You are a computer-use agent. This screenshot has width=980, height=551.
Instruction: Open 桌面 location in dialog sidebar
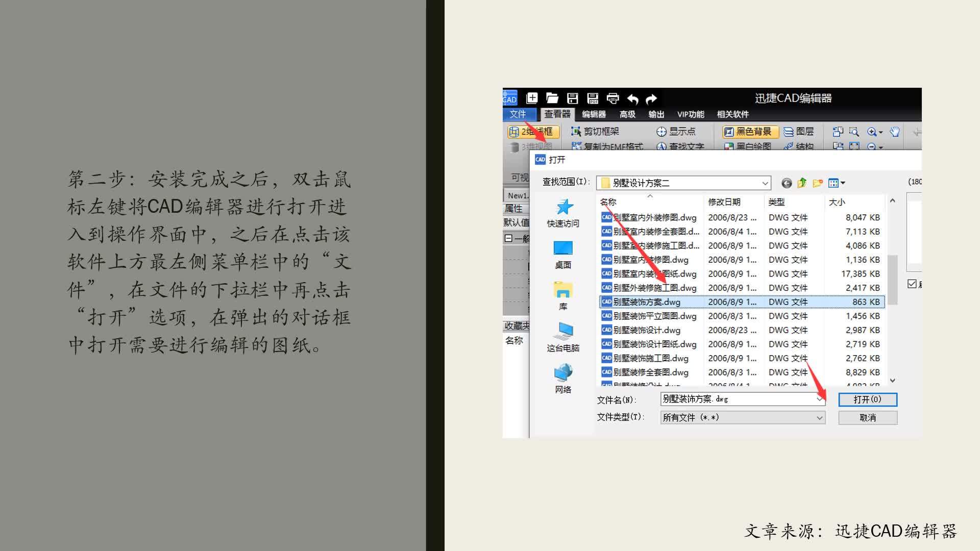(x=563, y=255)
